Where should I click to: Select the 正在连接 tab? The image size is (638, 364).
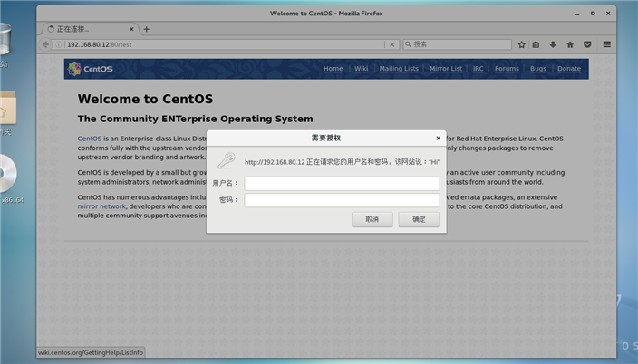[x=91, y=29]
